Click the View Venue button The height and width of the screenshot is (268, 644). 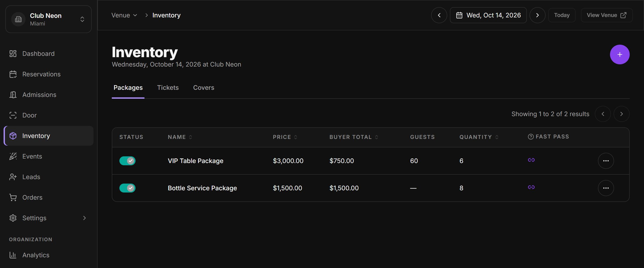[607, 15]
